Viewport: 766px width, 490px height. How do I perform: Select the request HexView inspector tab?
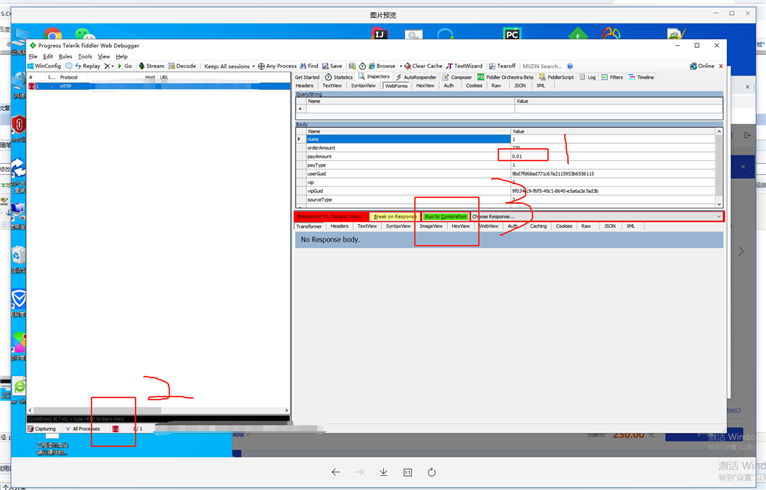coord(425,85)
